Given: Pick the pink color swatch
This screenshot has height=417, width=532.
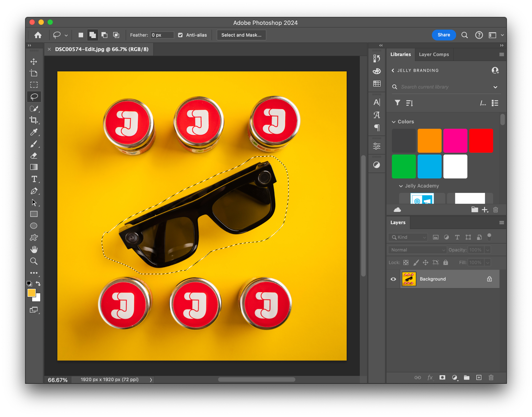Looking at the screenshot, I should [x=455, y=141].
